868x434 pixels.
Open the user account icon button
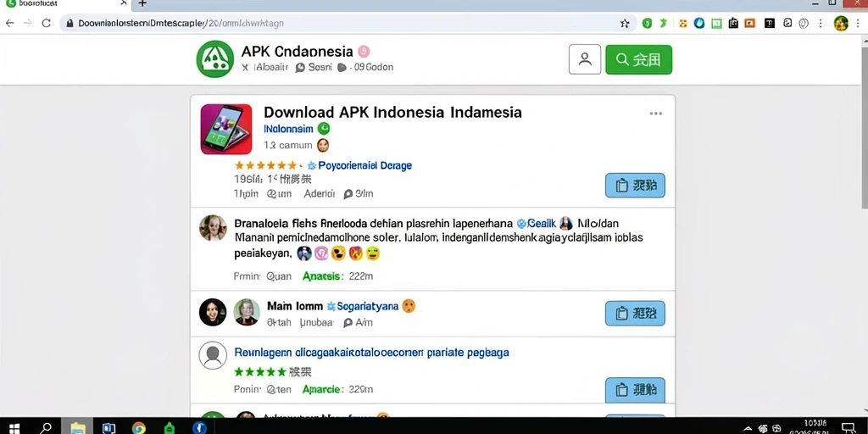[585, 59]
